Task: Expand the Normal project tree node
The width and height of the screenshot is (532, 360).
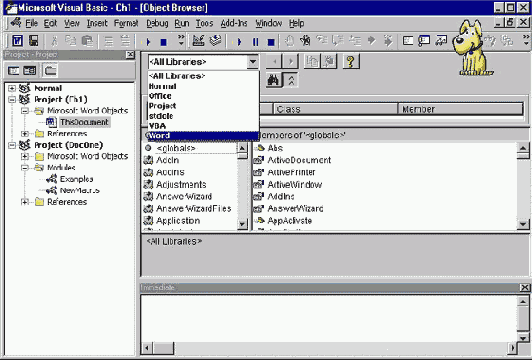Action: [x=12, y=88]
